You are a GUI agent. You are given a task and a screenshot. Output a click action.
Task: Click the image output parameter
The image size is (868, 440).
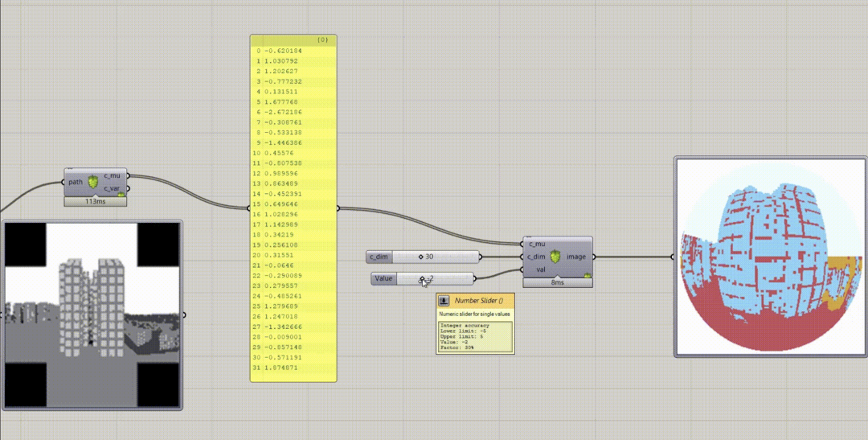click(x=575, y=257)
